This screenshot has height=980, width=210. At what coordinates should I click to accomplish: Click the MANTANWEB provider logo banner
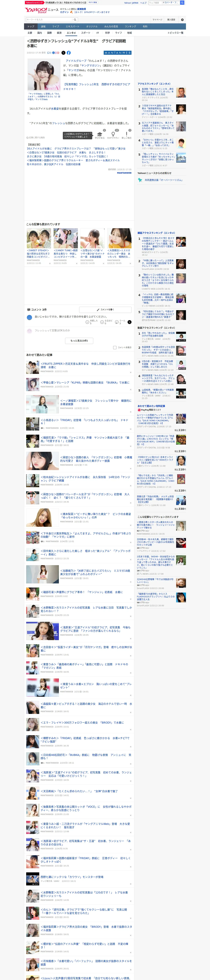tap(118, 53)
